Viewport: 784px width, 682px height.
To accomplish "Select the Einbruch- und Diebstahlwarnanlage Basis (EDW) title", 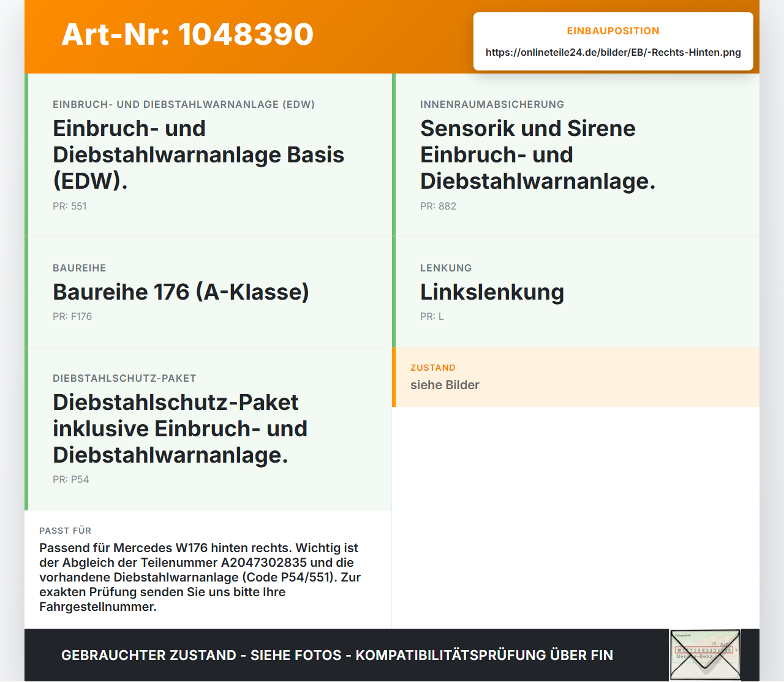I will point(198,154).
